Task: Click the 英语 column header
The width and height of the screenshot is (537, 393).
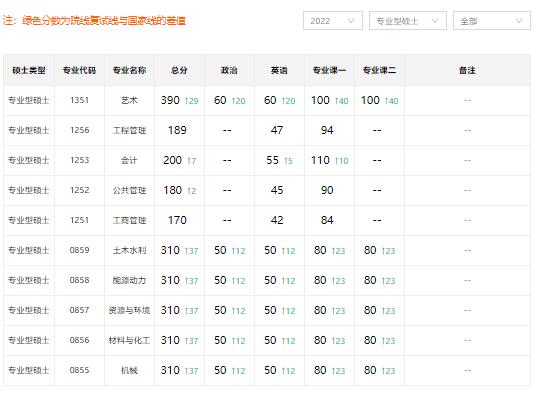Action: coord(279,71)
